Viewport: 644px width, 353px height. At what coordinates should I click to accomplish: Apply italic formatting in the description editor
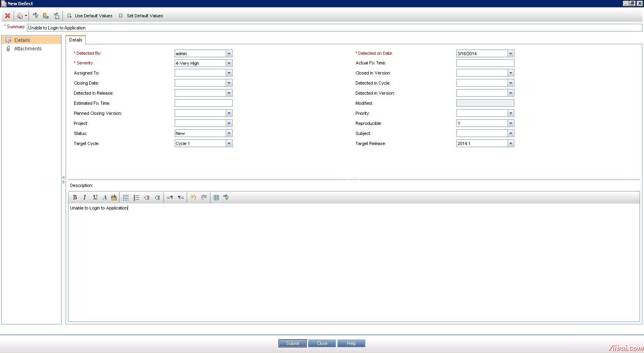click(x=85, y=197)
